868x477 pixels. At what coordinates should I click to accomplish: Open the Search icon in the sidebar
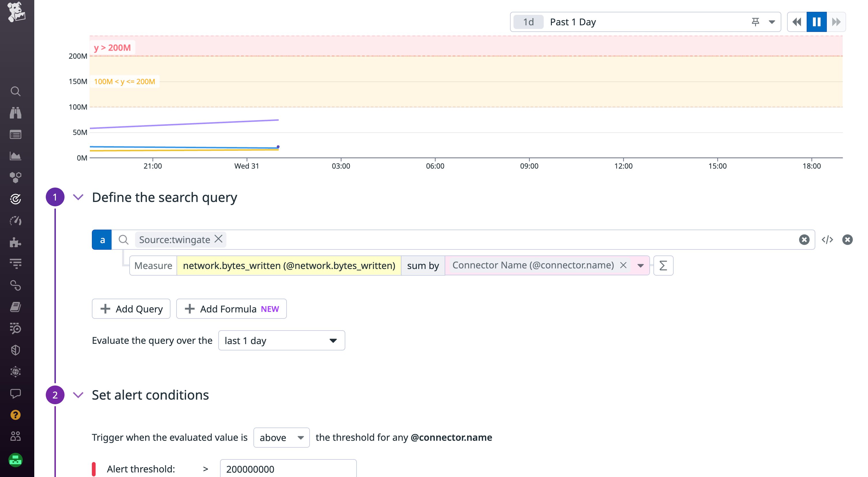(x=16, y=91)
